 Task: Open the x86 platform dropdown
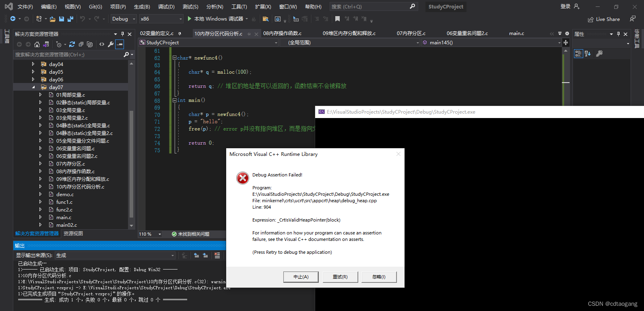[x=161, y=19]
